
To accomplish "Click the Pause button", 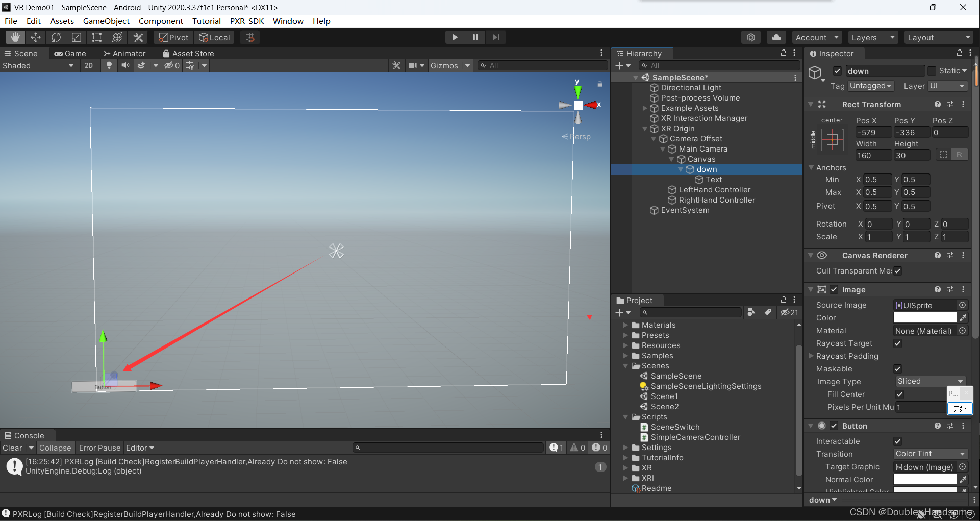I will 475,37.
